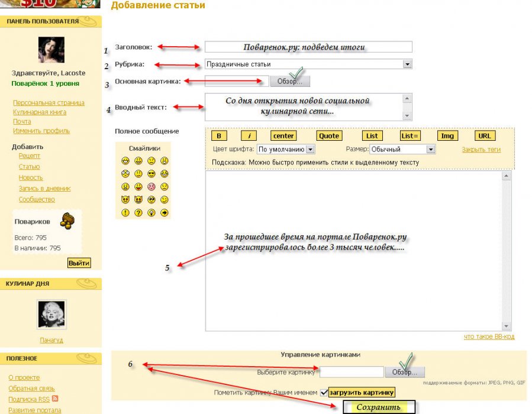Image resolution: width=532 pixels, height=414 pixels.
Task: Insert a link using the URL button
Action: coord(484,135)
